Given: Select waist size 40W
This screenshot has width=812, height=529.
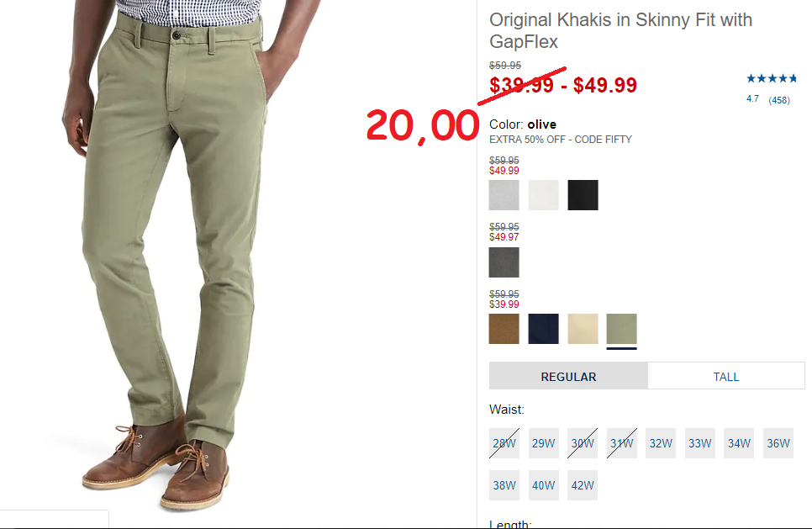Looking at the screenshot, I should pos(543,485).
